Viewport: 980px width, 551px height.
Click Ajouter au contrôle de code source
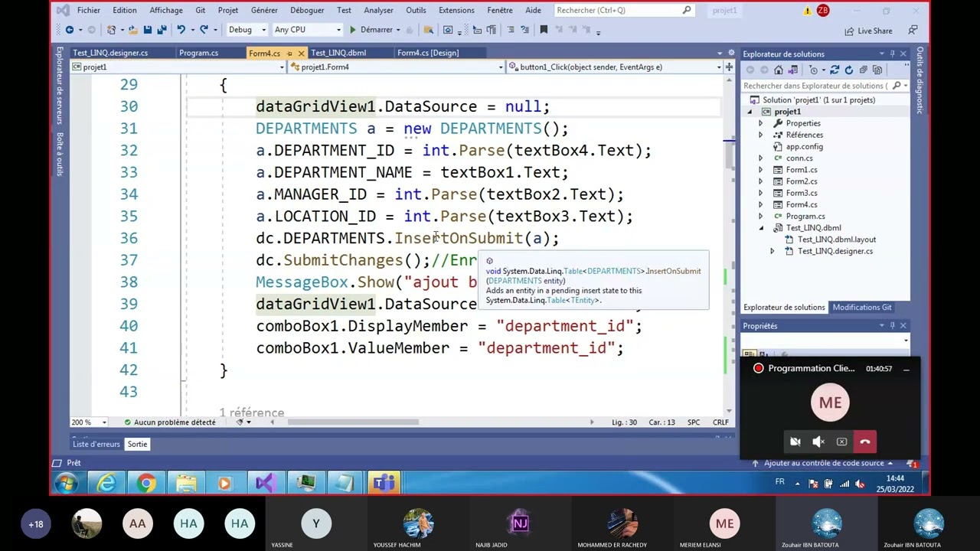tap(823, 463)
